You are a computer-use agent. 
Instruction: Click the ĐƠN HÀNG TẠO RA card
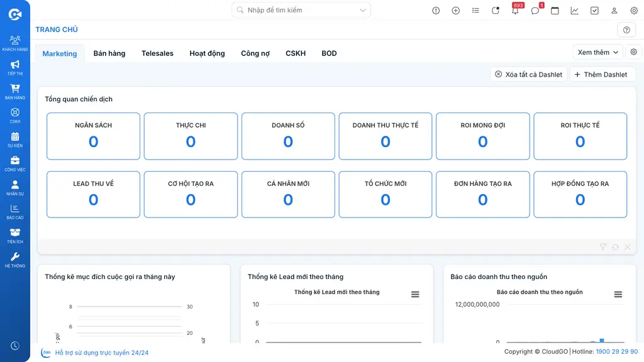482,195
